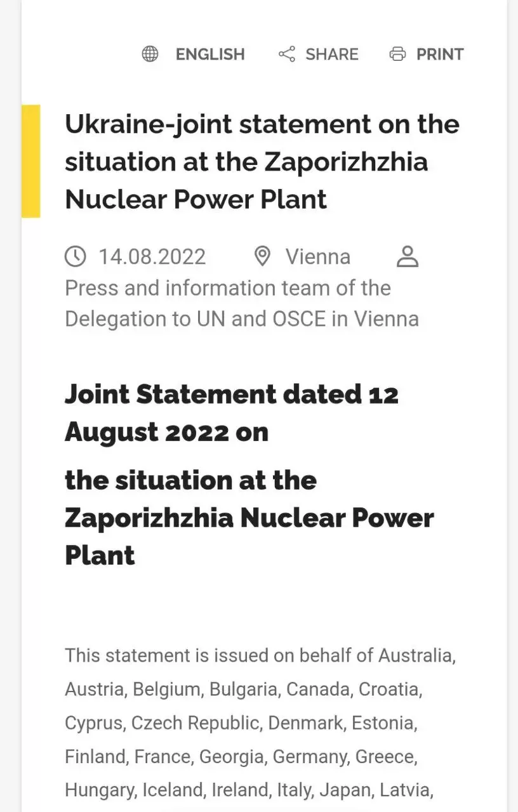
Task: Click the word Georgia in the country list
Action: point(231,757)
